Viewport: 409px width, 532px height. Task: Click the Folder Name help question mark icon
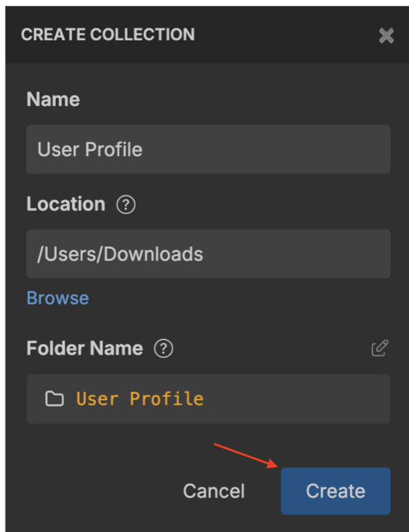coord(163,348)
